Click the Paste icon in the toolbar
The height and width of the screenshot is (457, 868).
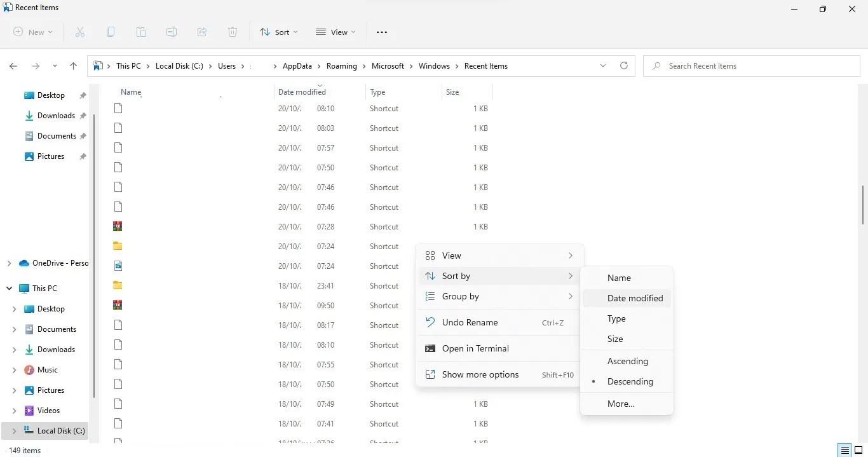click(x=141, y=32)
